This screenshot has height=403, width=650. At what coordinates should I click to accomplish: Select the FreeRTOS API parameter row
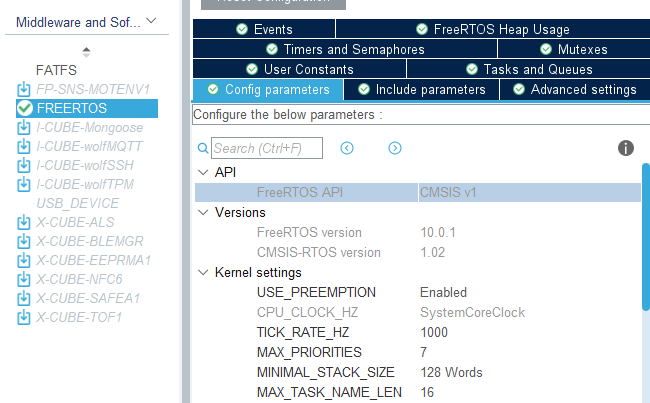418,192
